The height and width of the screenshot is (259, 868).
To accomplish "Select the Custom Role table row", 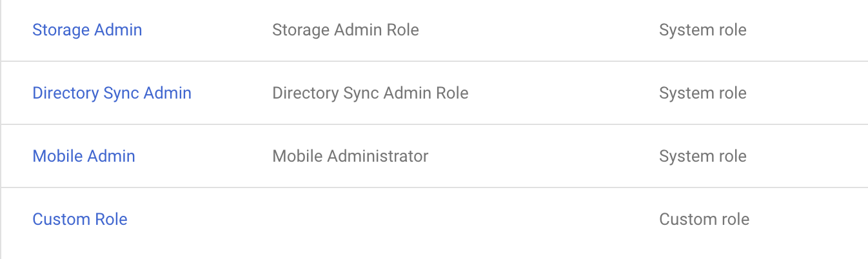I will click(x=434, y=223).
